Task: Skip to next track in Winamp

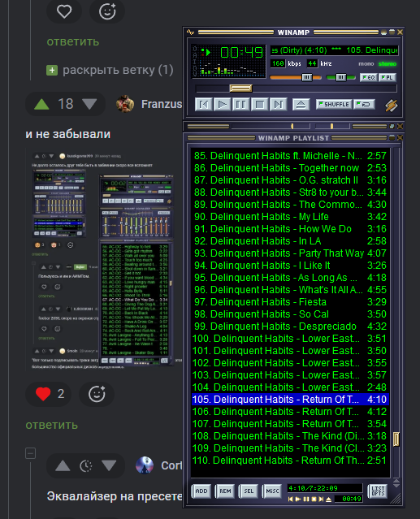Action: pyautogui.click(x=279, y=105)
